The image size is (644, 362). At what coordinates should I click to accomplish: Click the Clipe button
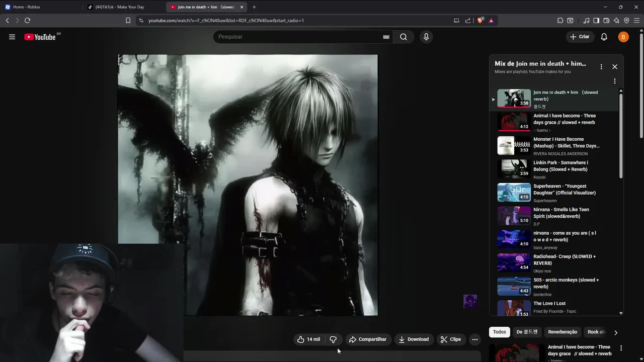tap(450, 339)
